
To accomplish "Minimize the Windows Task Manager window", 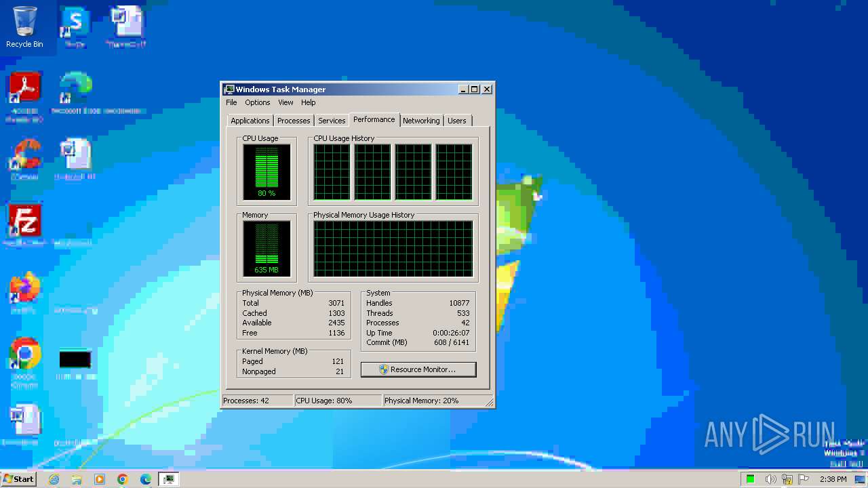I will pos(463,89).
